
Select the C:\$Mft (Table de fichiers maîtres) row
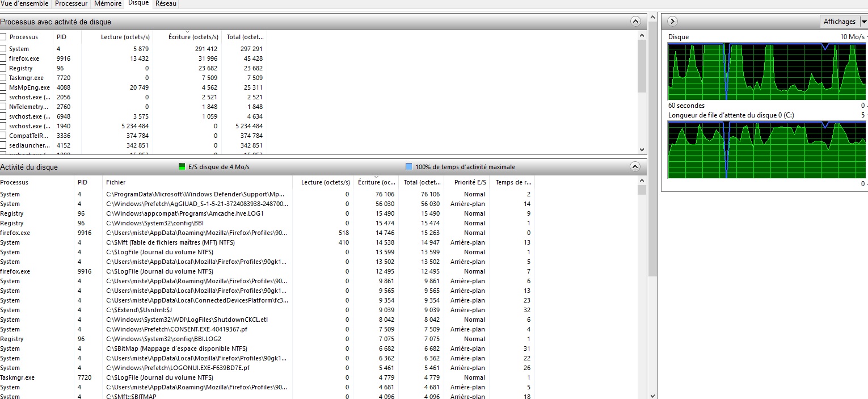(267, 242)
